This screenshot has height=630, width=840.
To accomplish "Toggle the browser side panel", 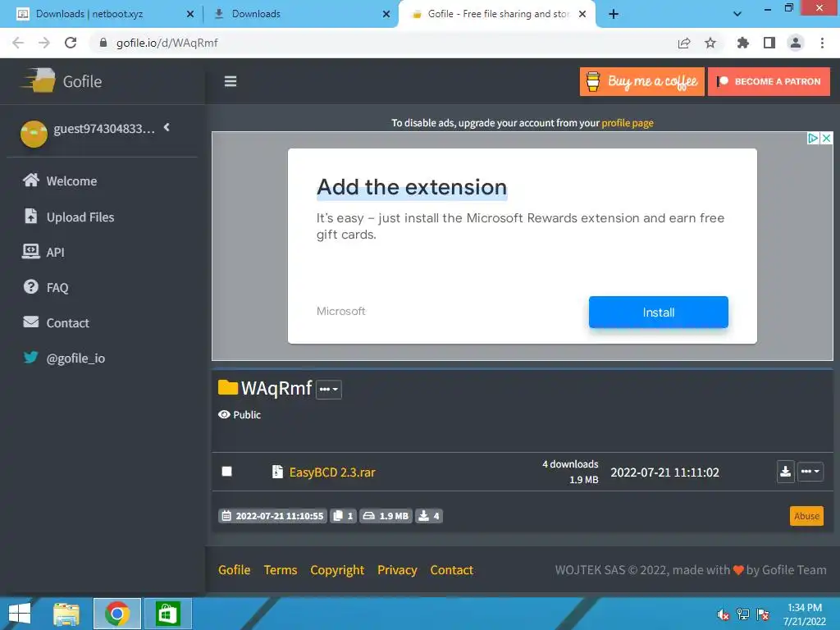I will 769,43.
